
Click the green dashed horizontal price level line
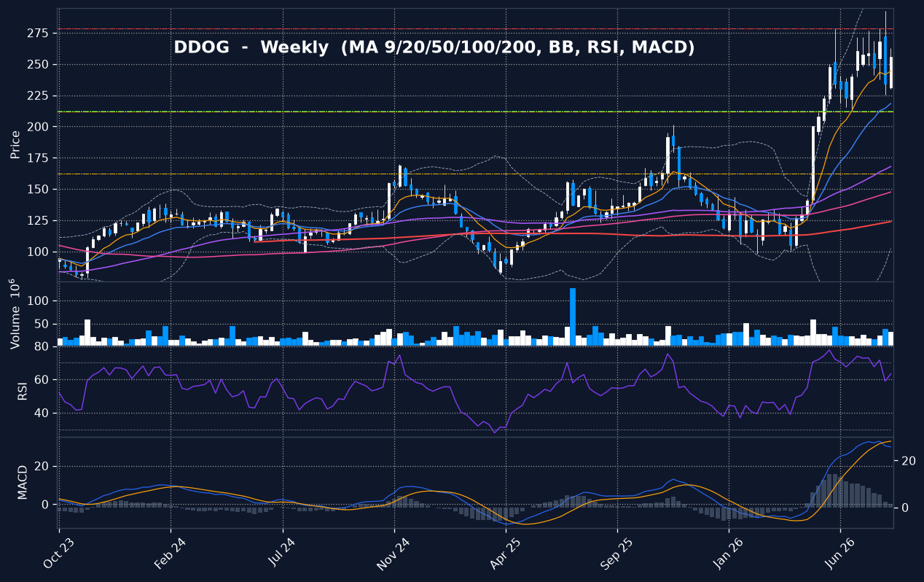(475, 112)
